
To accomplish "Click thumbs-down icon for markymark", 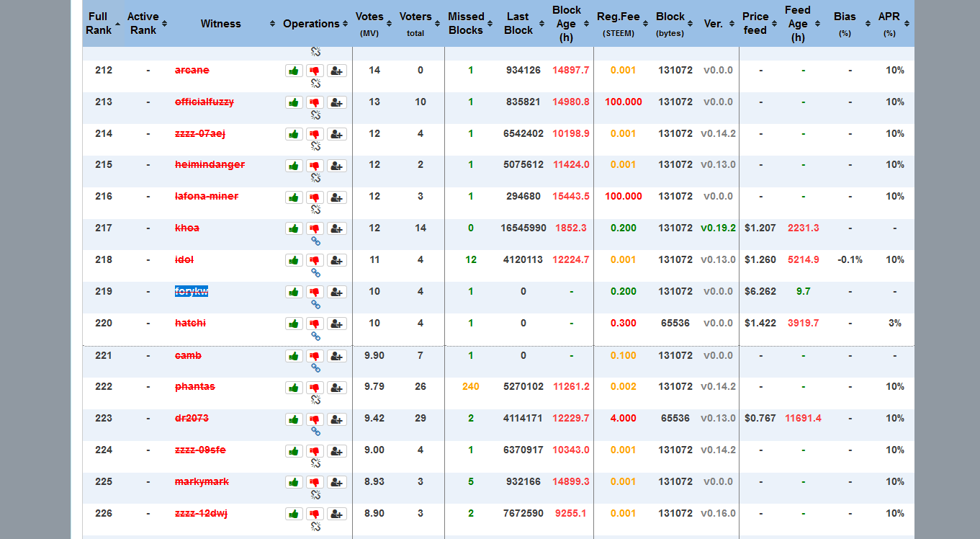I will [x=315, y=482].
